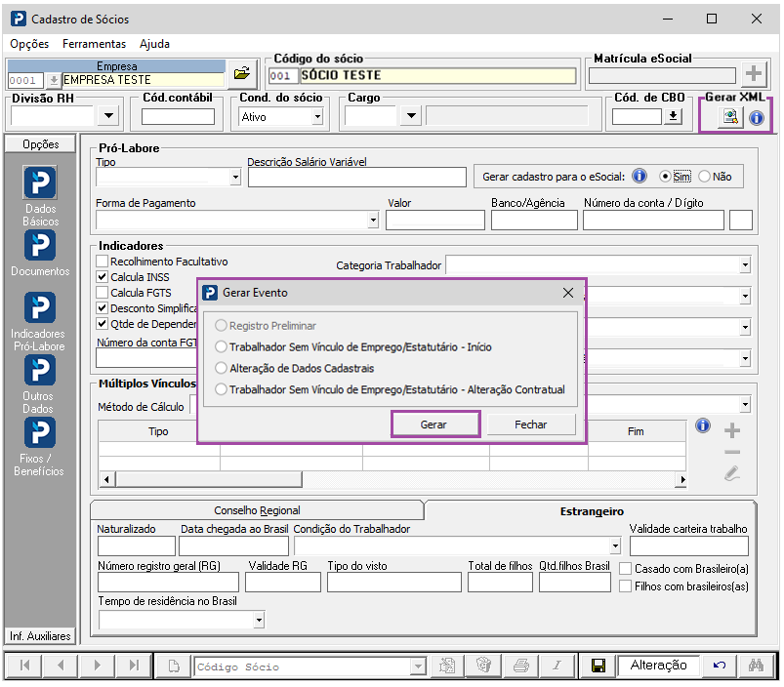This screenshot has width=784, height=687.
Task: Go to the first record
Action: click(x=24, y=665)
